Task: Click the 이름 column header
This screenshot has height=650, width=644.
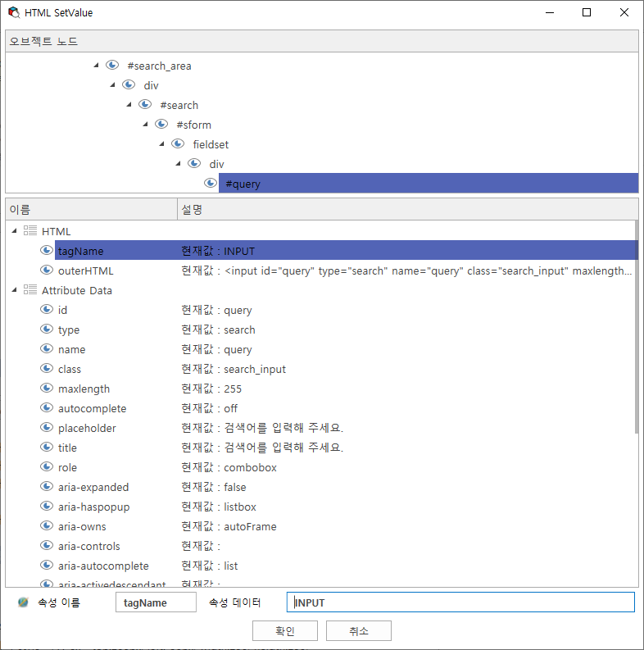Action: point(91,209)
